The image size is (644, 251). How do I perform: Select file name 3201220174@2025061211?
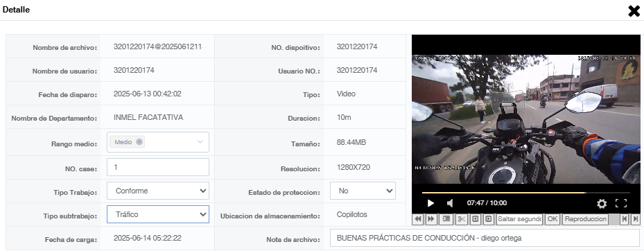tap(158, 46)
